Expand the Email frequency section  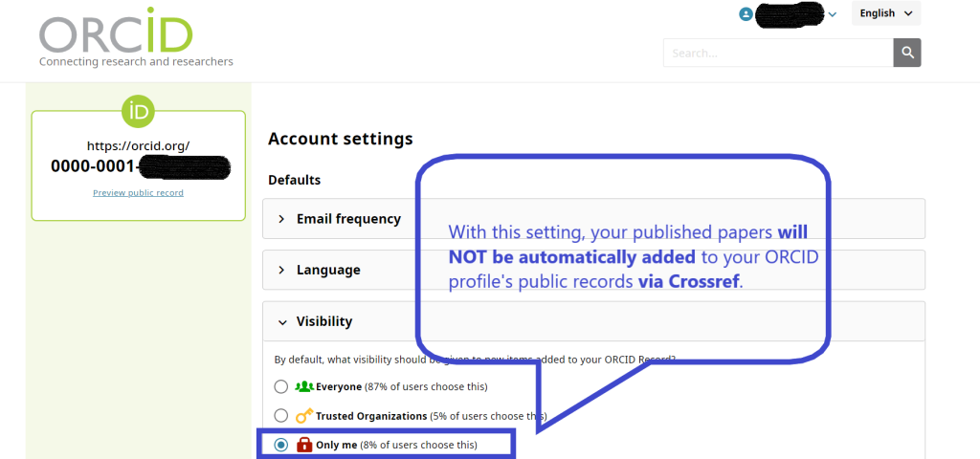(593, 219)
